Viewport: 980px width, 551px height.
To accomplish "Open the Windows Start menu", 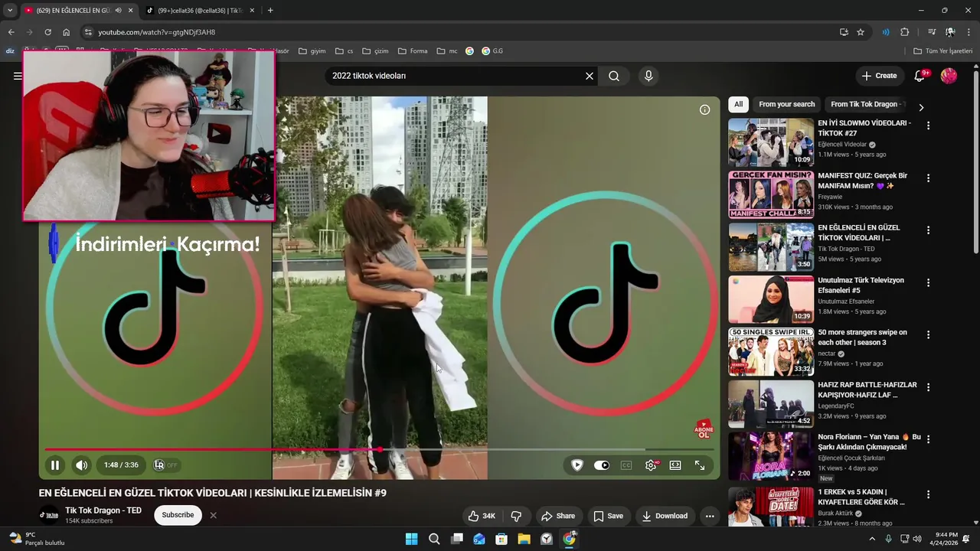I will coord(411,539).
